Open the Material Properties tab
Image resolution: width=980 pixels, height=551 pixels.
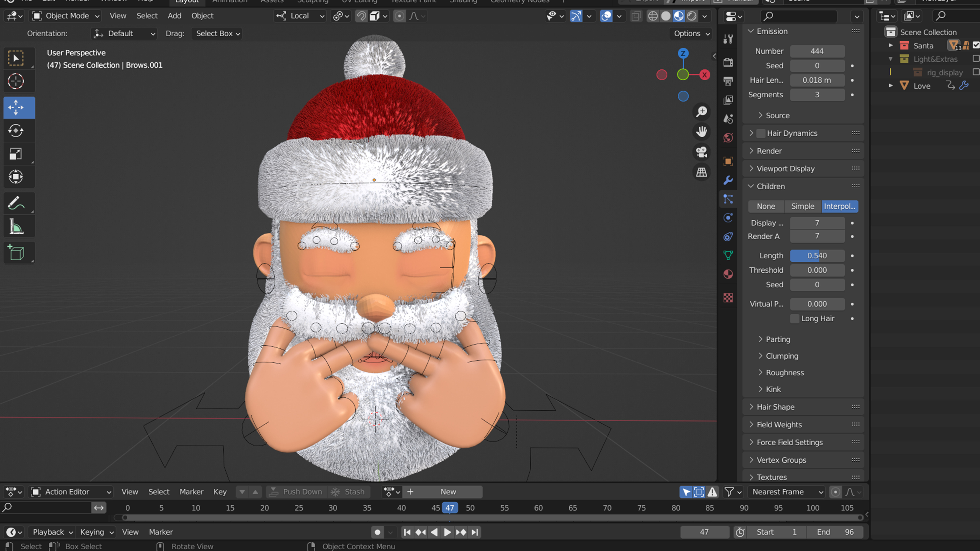[728, 274]
